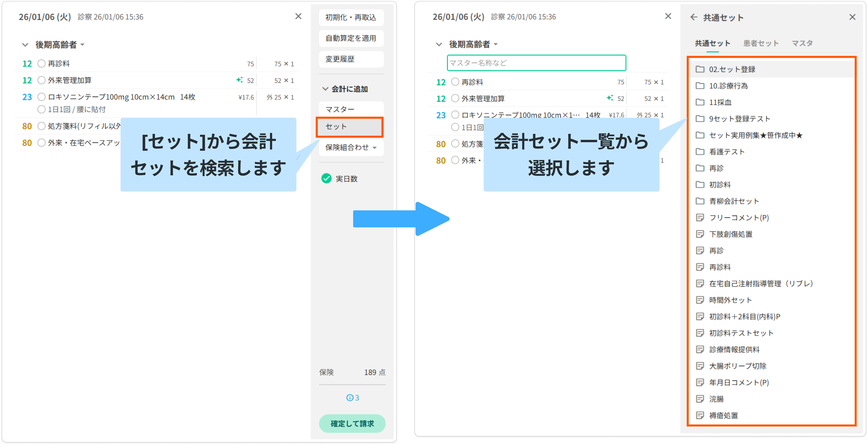This screenshot has width=868, height=445.
Task: Click the sparkle icon on 外来管理加算 row
Action: coord(239,80)
